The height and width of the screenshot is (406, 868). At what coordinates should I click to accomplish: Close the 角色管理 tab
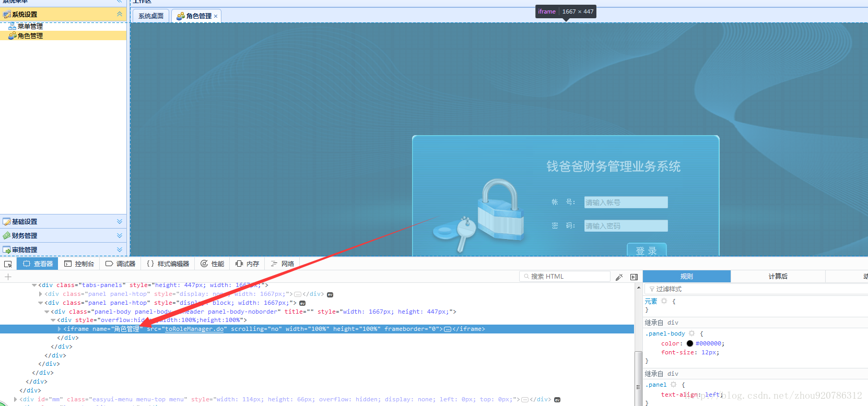pos(216,16)
